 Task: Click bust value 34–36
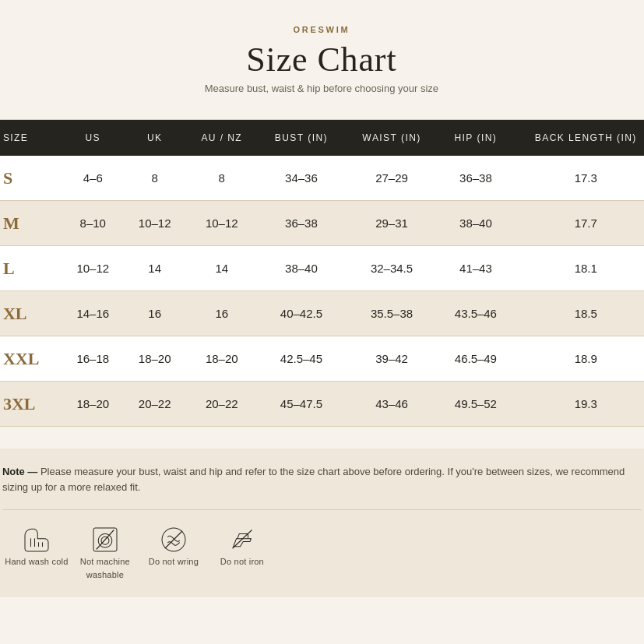click(301, 178)
